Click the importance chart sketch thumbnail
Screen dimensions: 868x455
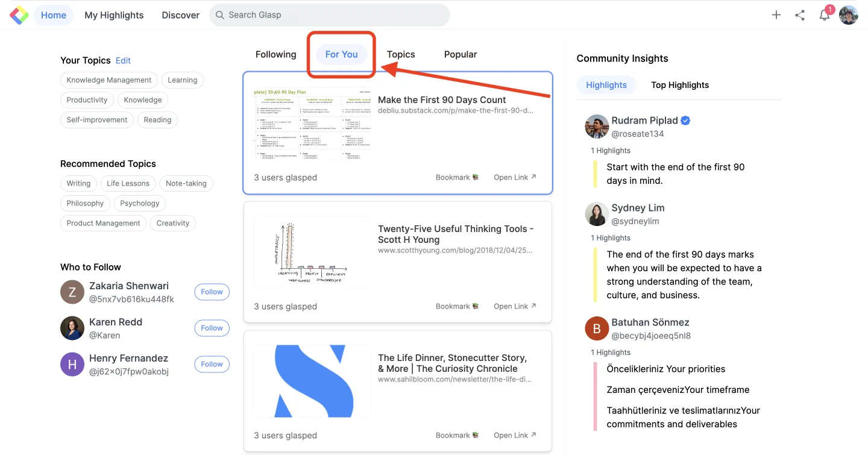click(312, 253)
